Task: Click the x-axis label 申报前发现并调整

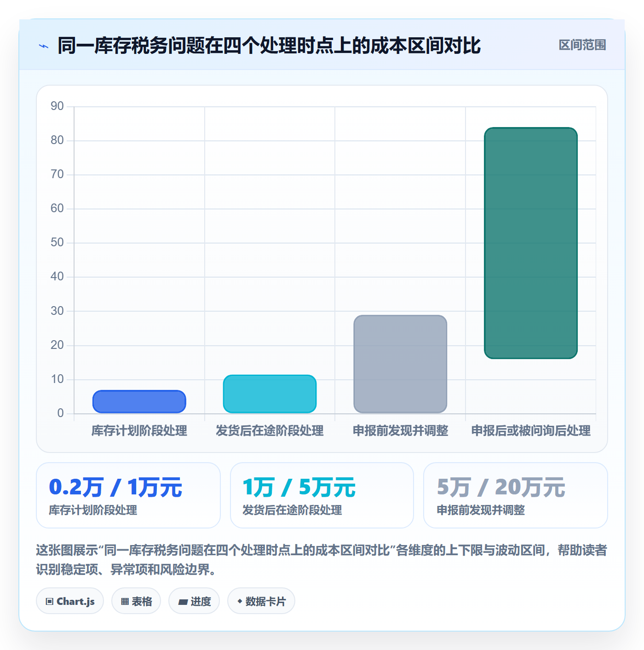Action: click(x=400, y=430)
